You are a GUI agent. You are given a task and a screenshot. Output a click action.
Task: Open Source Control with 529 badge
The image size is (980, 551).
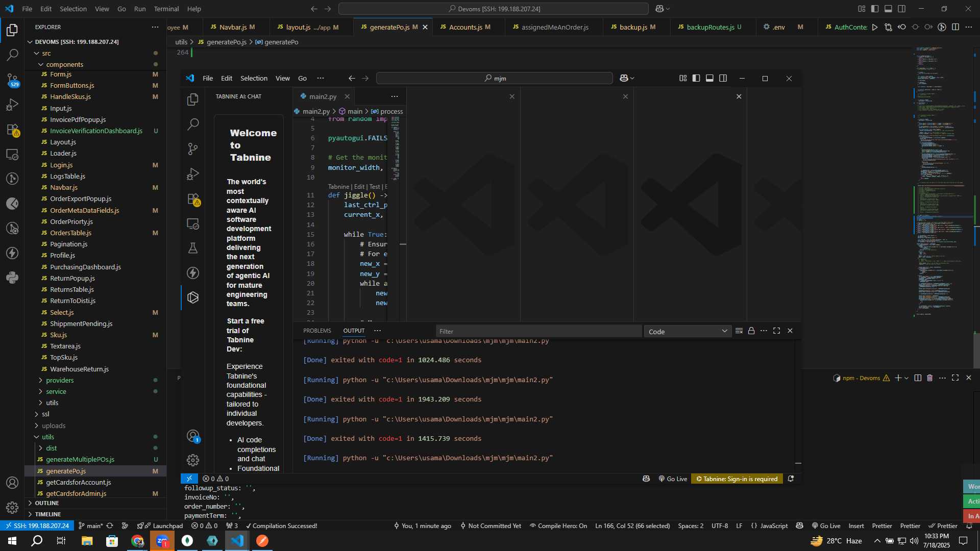point(12,80)
